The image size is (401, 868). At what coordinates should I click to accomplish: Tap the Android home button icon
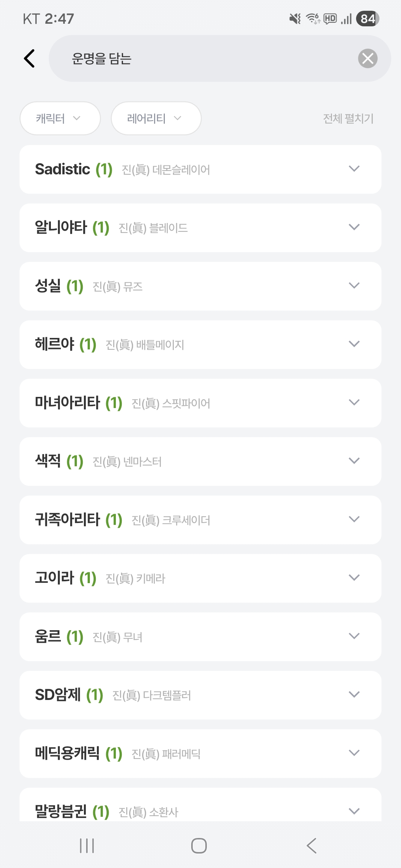pyautogui.click(x=199, y=846)
